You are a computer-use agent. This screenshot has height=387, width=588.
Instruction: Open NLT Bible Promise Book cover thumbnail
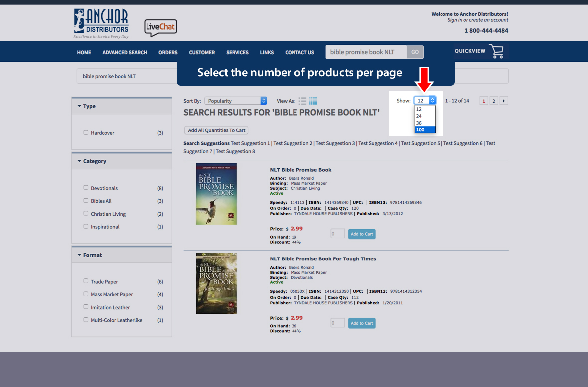pyautogui.click(x=216, y=194)
